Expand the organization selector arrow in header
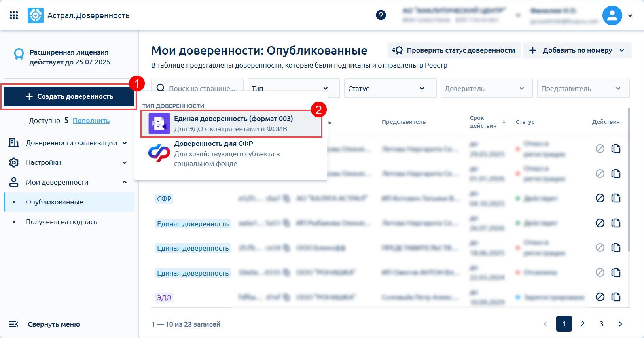 517,15
